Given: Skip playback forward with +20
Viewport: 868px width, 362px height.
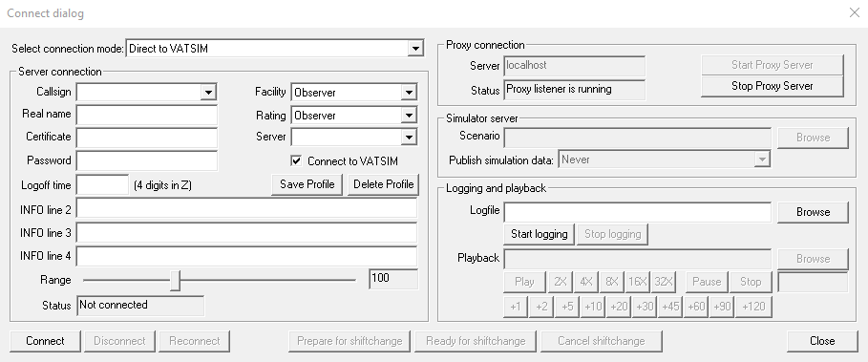Looking at the screenshot, I should [619, 307].
